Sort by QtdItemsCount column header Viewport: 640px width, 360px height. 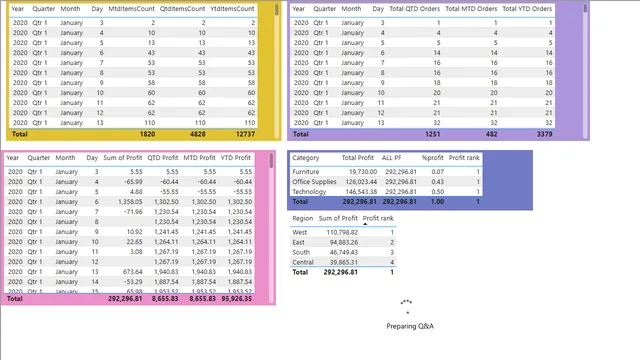coord(182,9)
